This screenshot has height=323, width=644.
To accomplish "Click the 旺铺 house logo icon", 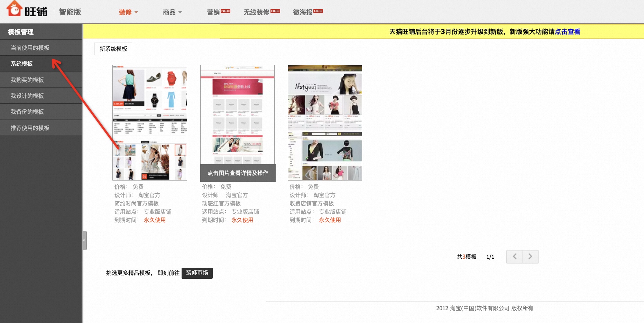I will coord(15,9).
